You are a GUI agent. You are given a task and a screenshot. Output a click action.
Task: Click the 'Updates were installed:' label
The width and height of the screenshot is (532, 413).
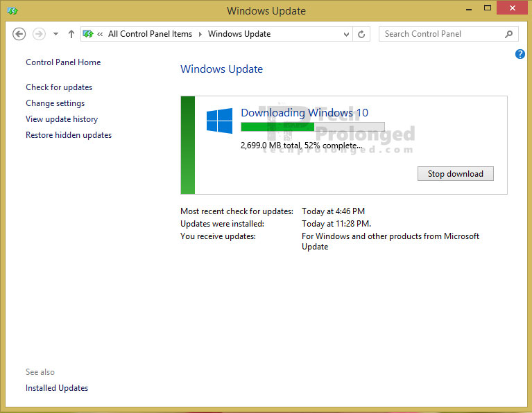pos(222,224)
